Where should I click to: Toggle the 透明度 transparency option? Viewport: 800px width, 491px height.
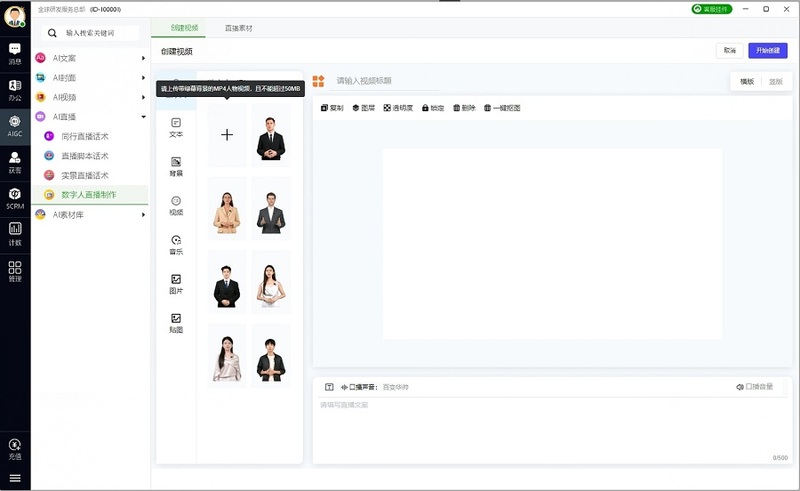click(x=397, y=108)
